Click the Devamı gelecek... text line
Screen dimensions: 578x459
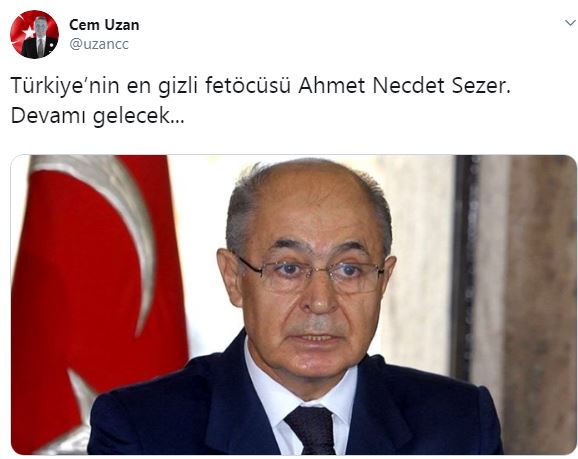(x=98, y=116)
